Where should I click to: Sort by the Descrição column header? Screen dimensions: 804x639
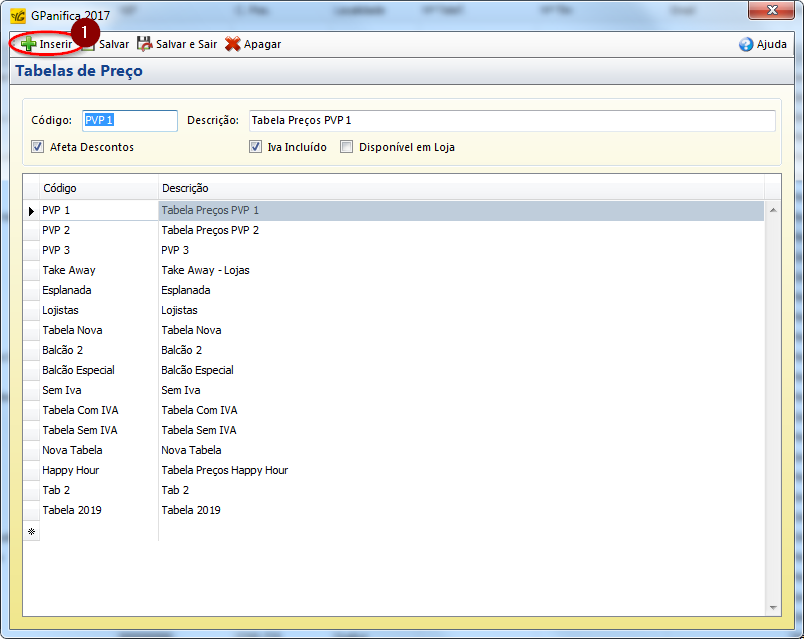click(460, 188)
